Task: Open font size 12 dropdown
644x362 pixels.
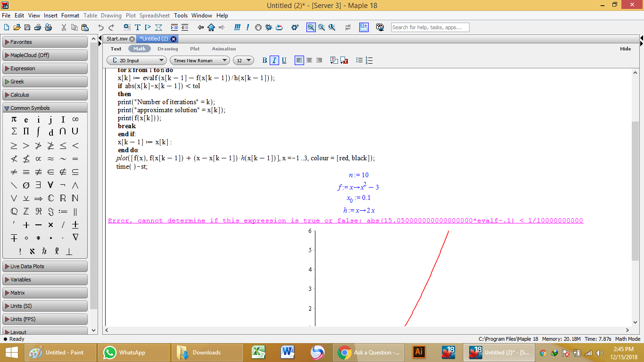Action: click(x=243, y=60)
